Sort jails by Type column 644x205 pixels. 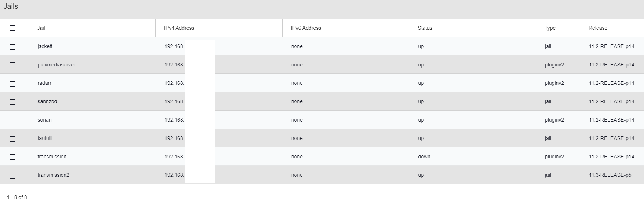(x=550, y=28)
